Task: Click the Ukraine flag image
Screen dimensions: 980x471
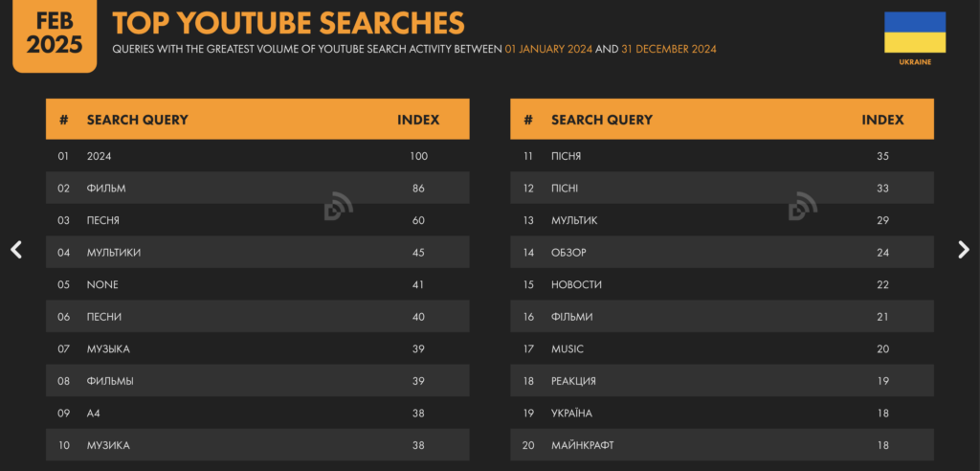Action: (x=914, y=33)
